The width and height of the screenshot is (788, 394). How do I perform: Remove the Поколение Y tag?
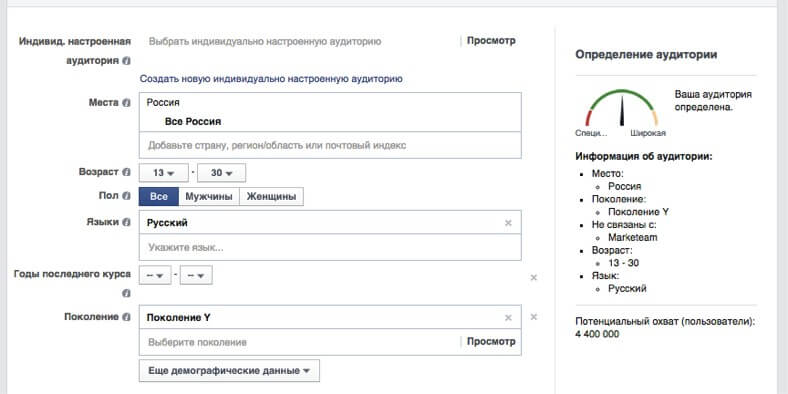click(x=508, y=318)
